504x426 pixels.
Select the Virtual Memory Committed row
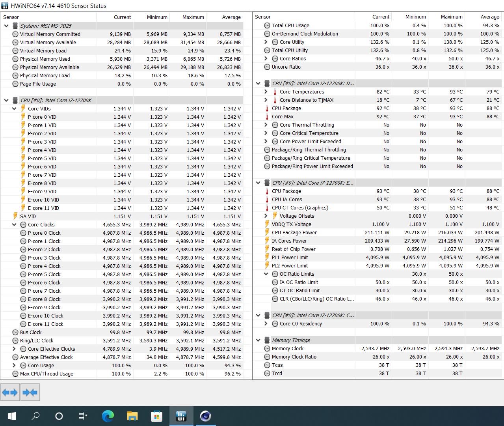coord(122,34)
